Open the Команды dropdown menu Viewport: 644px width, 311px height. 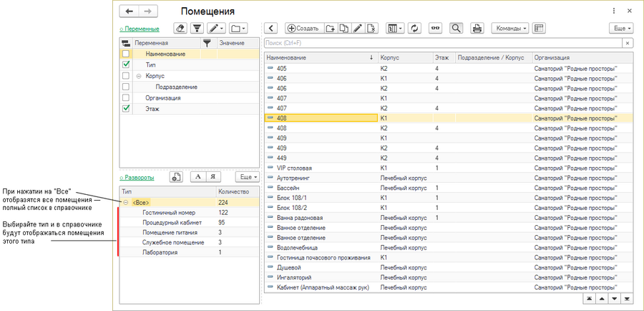coord(510,28)
